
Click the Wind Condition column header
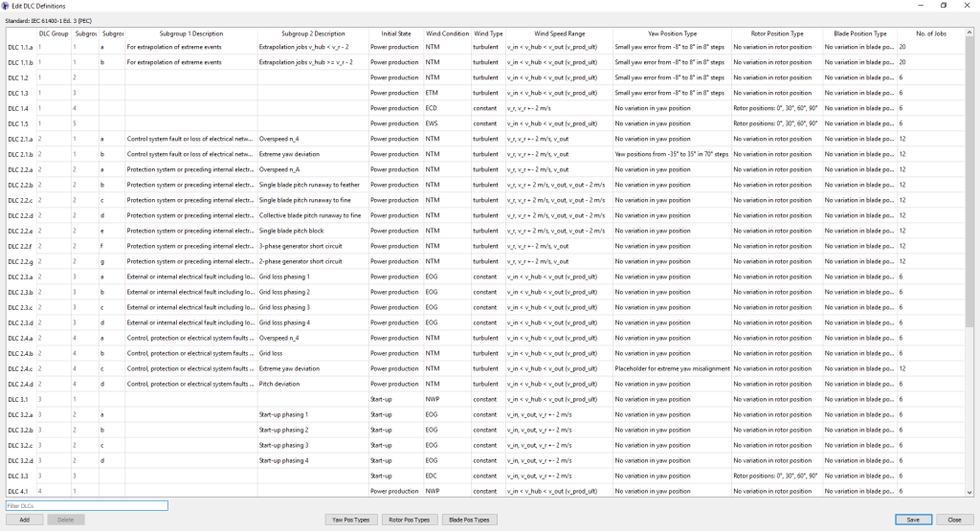(446, 33)
